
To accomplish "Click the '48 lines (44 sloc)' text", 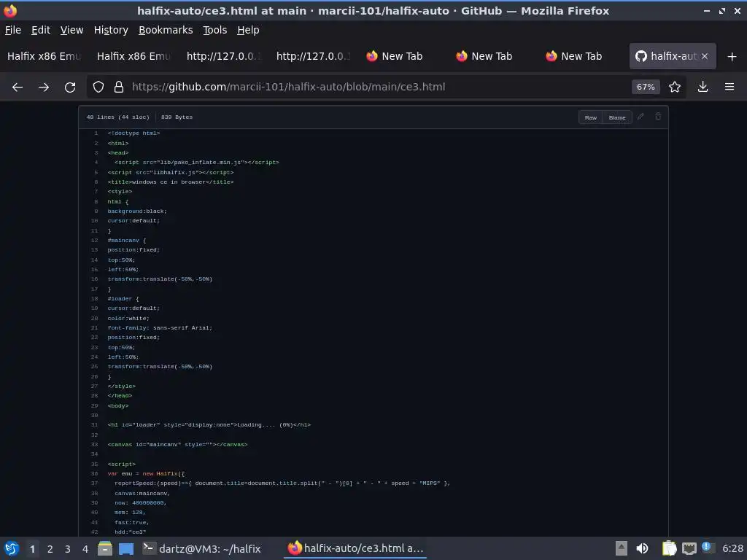I will click(x=117, y=117).
